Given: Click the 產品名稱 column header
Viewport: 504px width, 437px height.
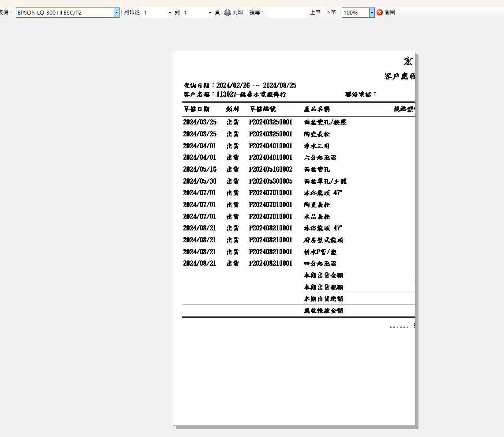Looking at the screenshot, I should (317, 109).
